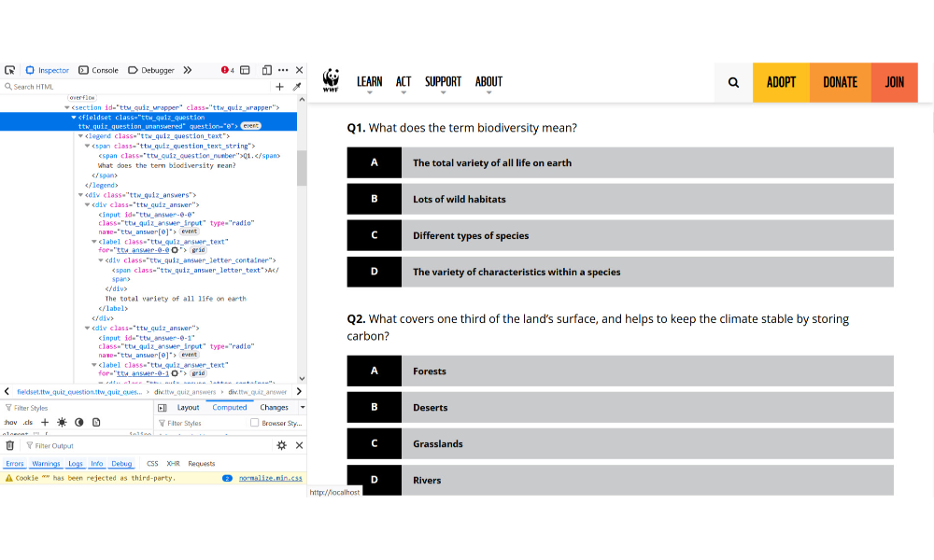This screenshot has height=560, width=934.
Task: Toggle the Warnings console filter
Action: click(46, 464)
